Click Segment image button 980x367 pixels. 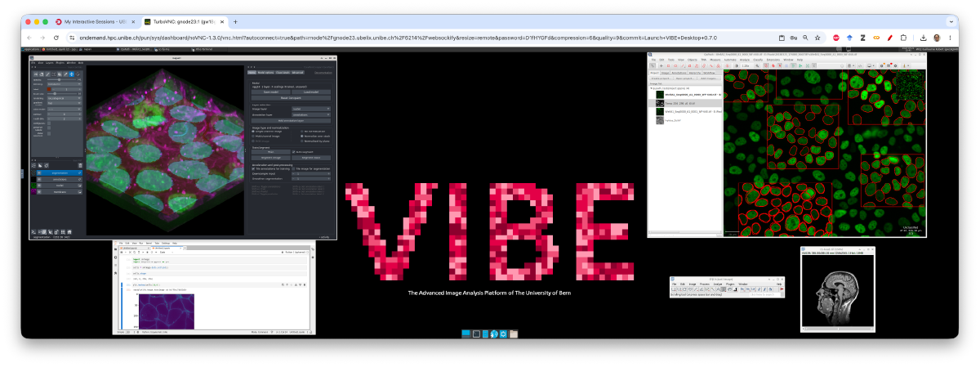tap(270, 158)
